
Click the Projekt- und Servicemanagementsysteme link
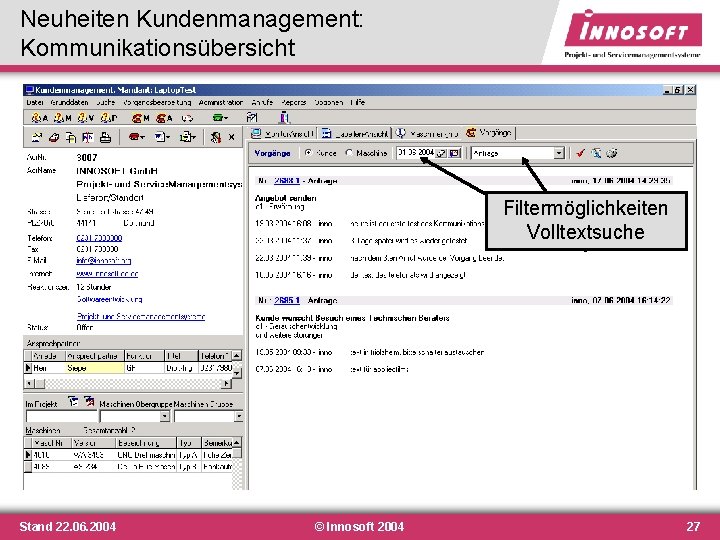tap(141, 316)
